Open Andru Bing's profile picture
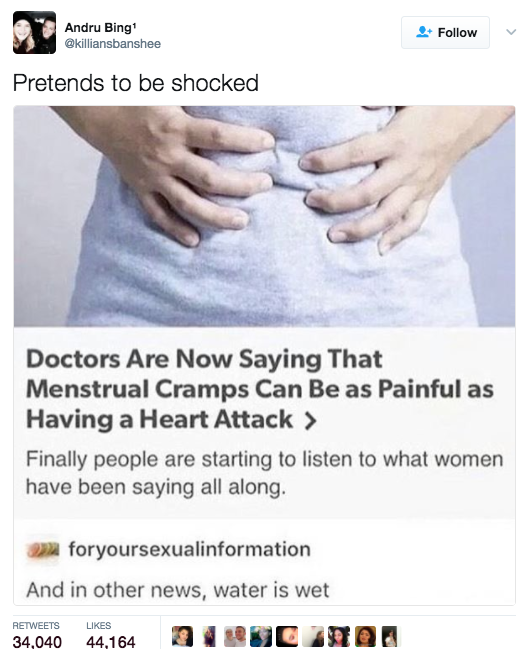This screenshot has width=526, height=649. pyautogui.click(x=34, y=32)
